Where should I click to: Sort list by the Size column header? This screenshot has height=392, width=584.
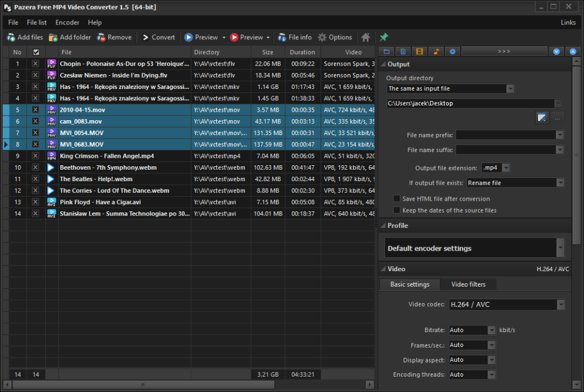(x=267, y=52)
